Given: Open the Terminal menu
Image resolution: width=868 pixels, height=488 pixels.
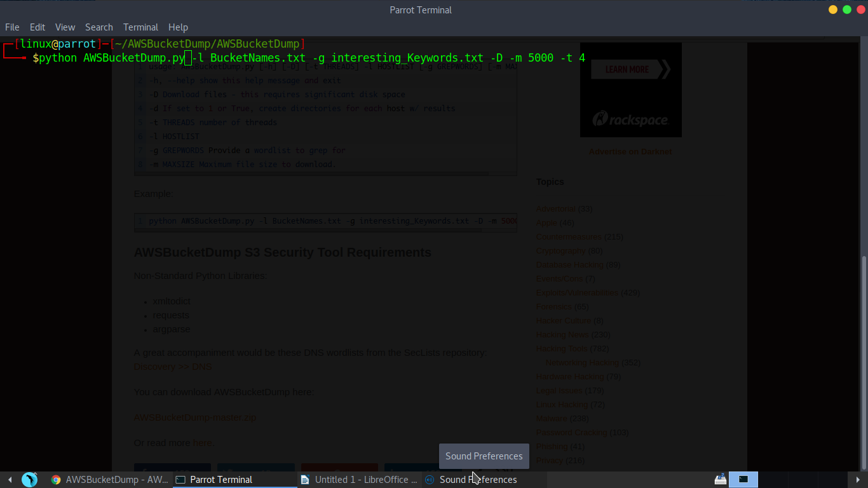Looking at the screenshot, I should coord(140,27).
